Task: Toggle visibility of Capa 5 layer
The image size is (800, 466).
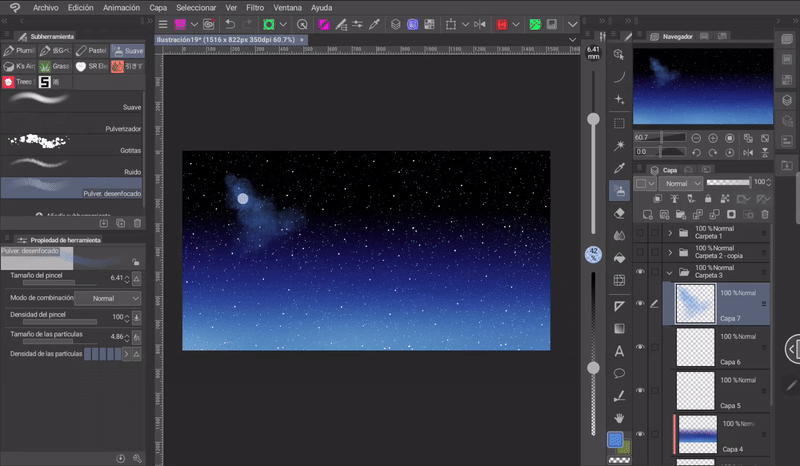Action: pyautogui.click(x=640, y=393)
